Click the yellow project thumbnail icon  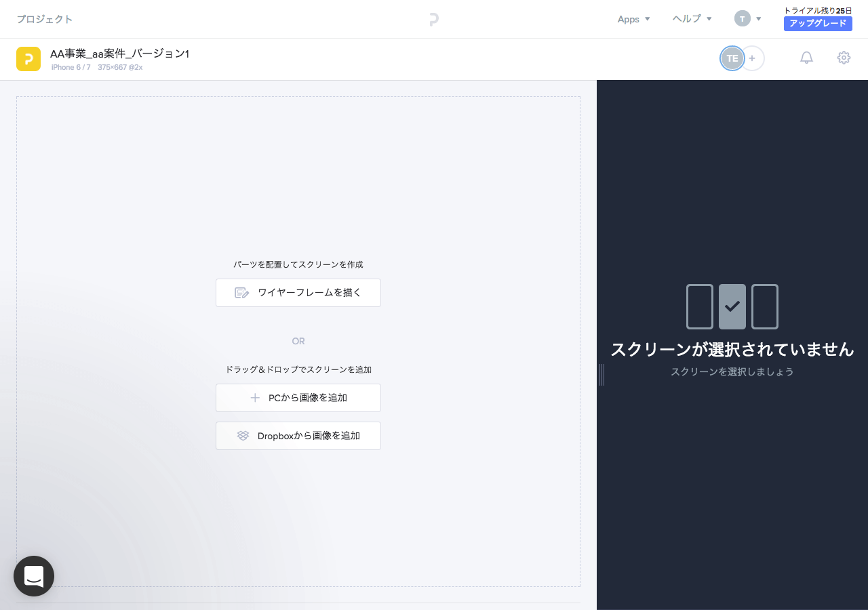[28, 59]
